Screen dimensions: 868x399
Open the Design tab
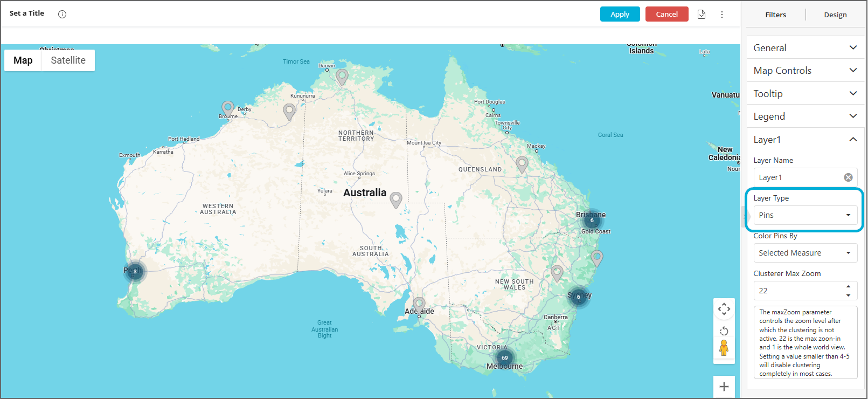835,15
